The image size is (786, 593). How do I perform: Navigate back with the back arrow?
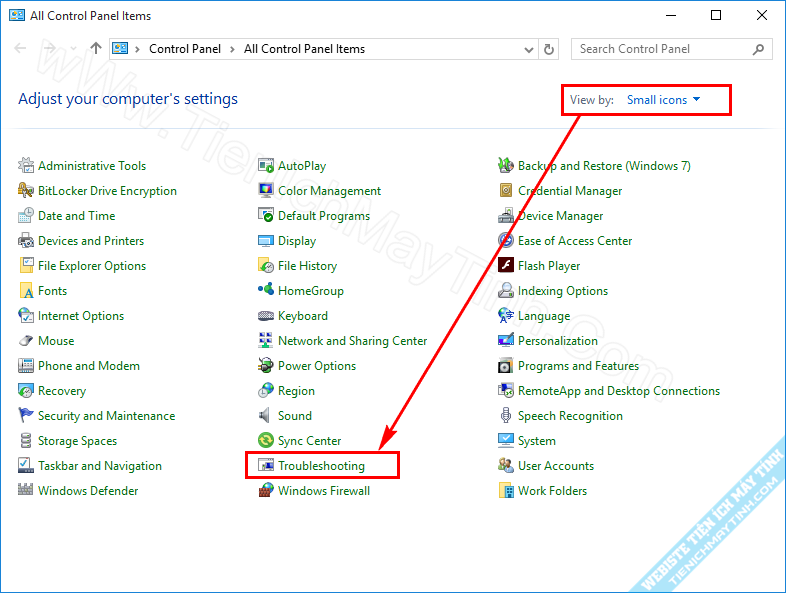click(x=20, y=48)
